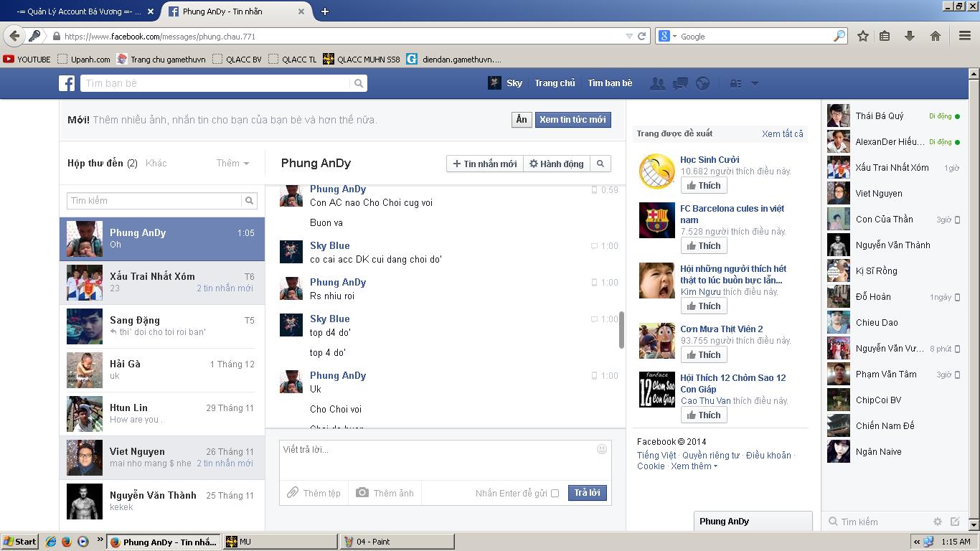This screenshot has height=551, width=980.
Task: Click the search magnifier in Facebook search box
Action: click(359, 83)
